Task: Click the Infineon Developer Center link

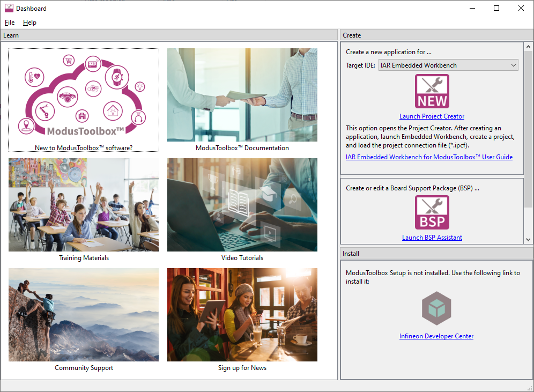Action: point(436,336)
